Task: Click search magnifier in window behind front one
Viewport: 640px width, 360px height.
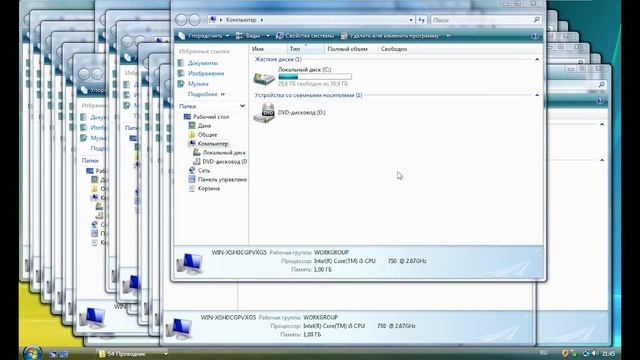Action: pos(602,84)
